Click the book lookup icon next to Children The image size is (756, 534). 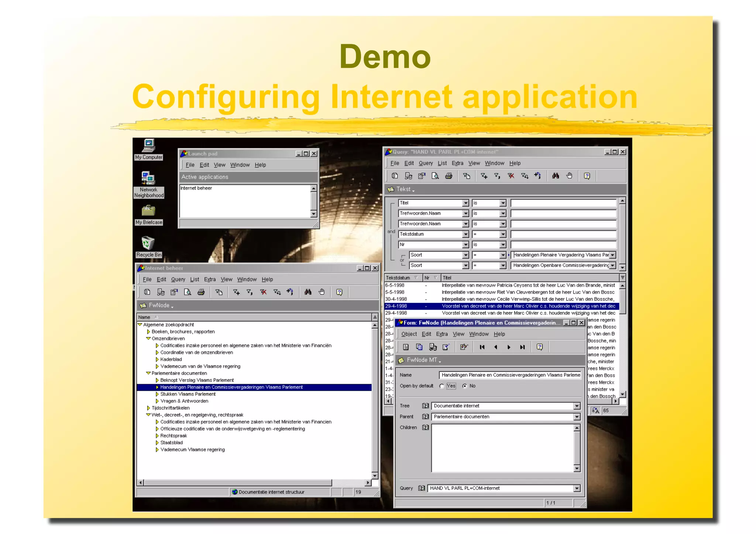coord(425,427)
